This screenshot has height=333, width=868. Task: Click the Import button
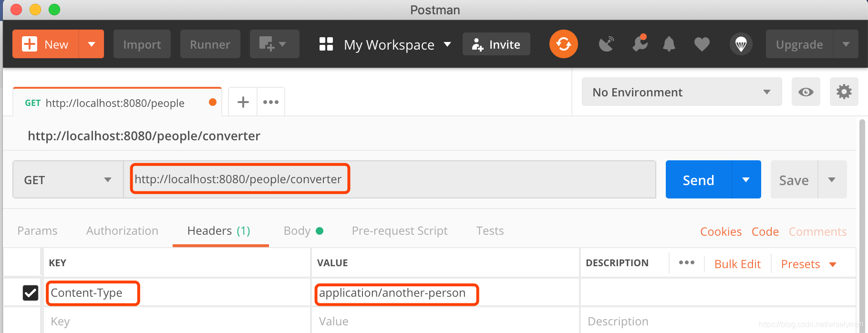[142, 44]
